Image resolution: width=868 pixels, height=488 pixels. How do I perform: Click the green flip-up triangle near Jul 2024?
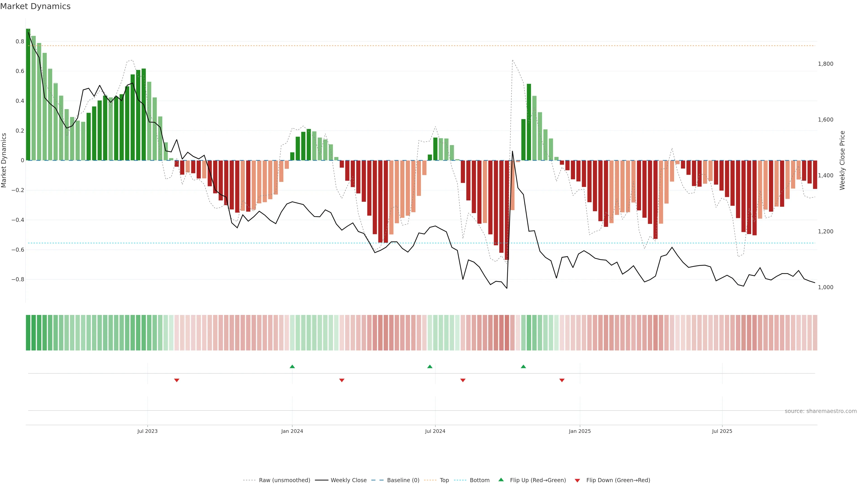click(430, 366)
